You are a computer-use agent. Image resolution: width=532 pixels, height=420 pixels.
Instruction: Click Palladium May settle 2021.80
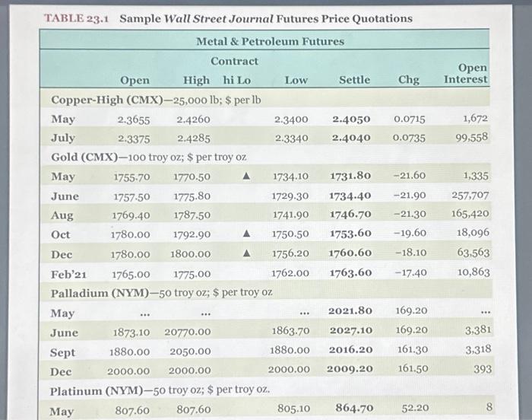click(x=350, y=310)
